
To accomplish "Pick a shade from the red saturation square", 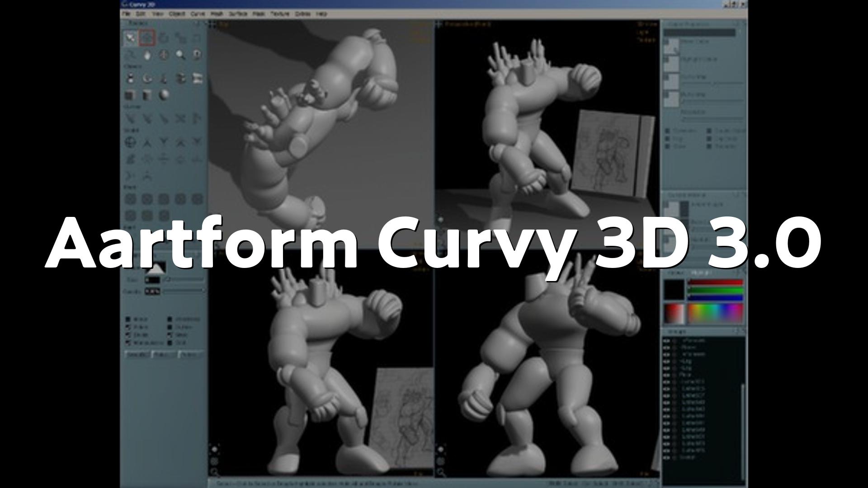I will click(x=674, y=314).
